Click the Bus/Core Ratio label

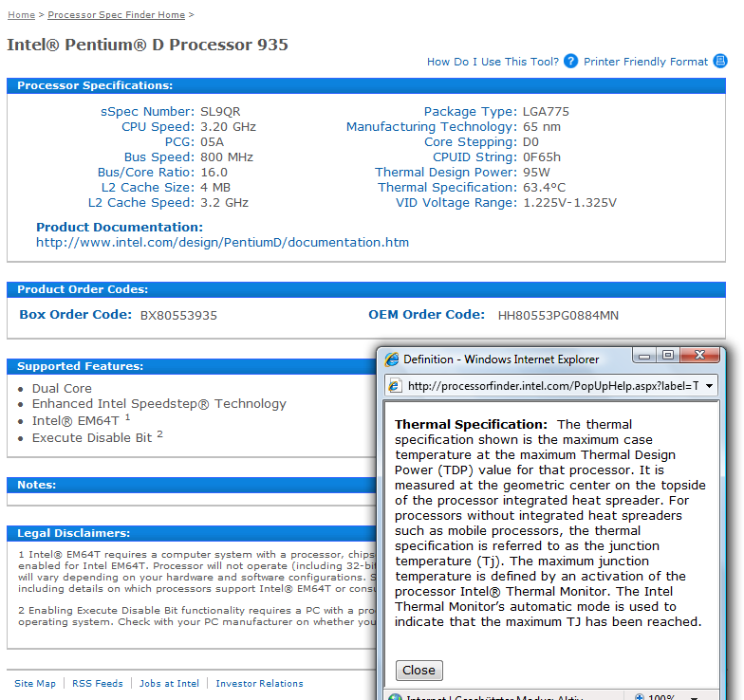(x=146, y=173)
